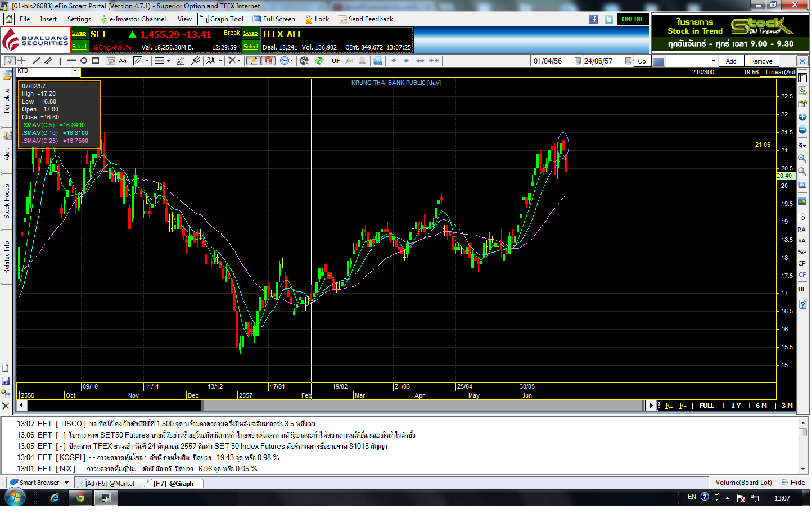The image size is (812, 513).
Task: Open the e-Investor Channel menu
Action: [134, 19]
